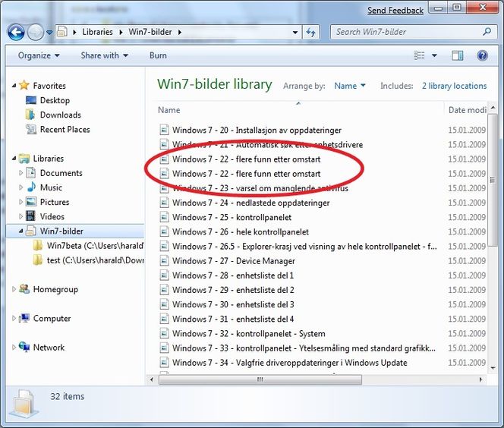504x428 pixels.
Task: Open the 2 library locations link
Action: click(454, 86)
